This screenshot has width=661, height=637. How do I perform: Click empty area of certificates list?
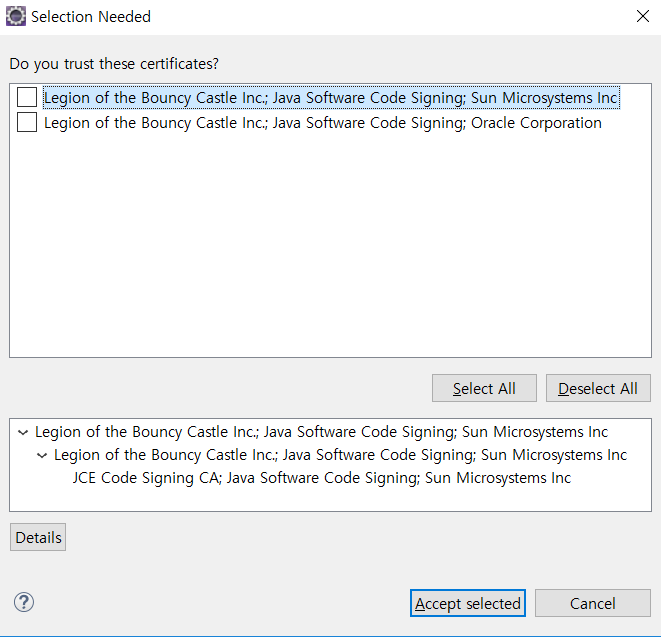pyautogui.click(x=330, y=245)
